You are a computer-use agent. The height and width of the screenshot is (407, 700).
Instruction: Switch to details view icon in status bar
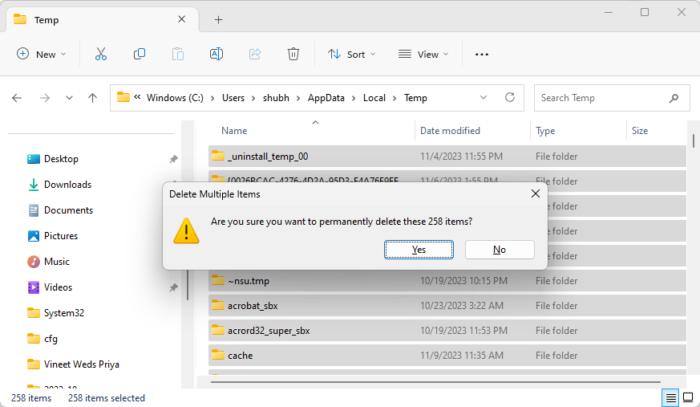pos(671,397)
